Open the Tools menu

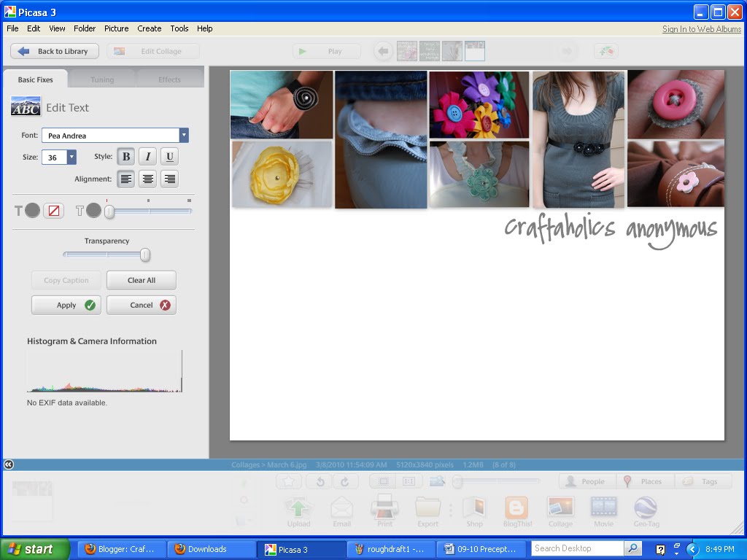click(179, 28)
